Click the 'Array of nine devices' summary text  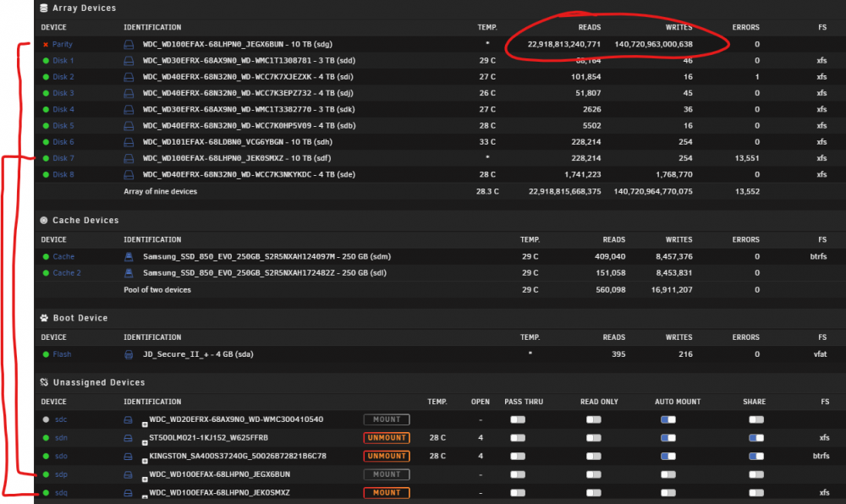pos(160,192)
